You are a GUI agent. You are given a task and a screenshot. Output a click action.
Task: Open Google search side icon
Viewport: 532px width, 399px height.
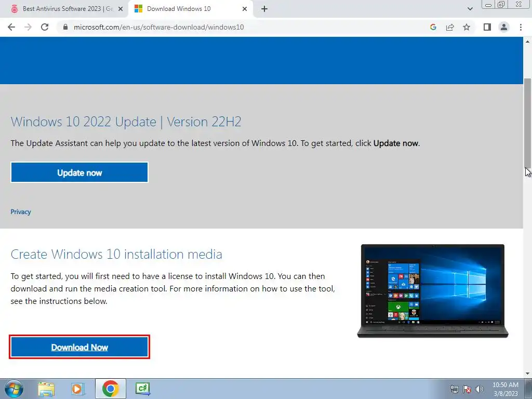click(x=433, y=27)
